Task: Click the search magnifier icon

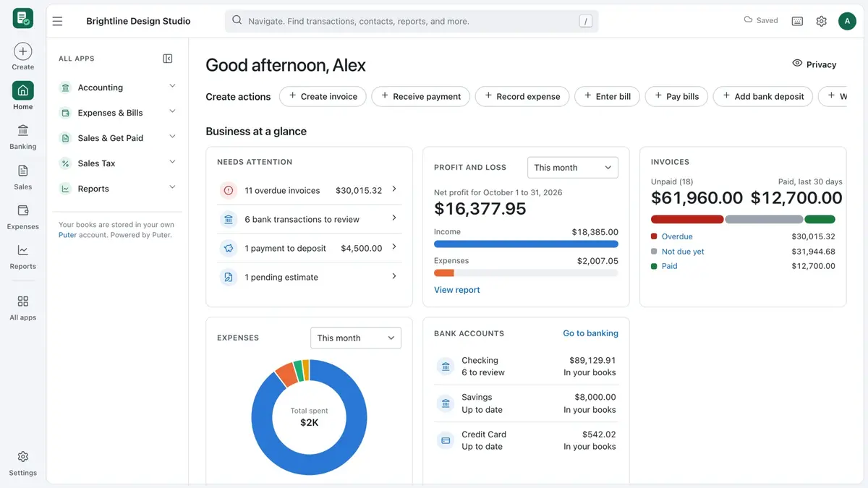Action: (x=237, y=21)
